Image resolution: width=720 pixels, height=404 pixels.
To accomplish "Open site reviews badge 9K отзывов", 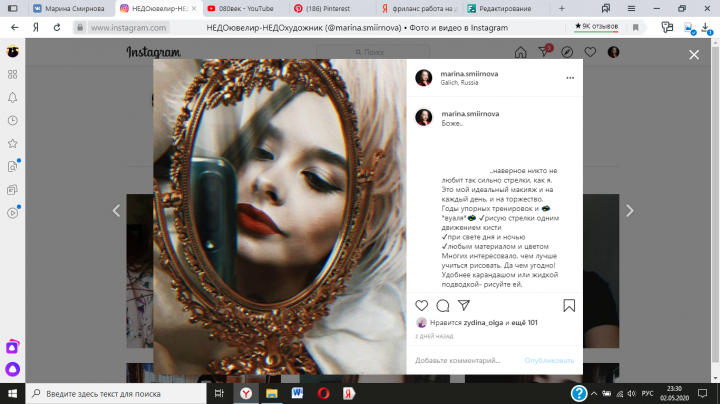I will click(596, 27).
